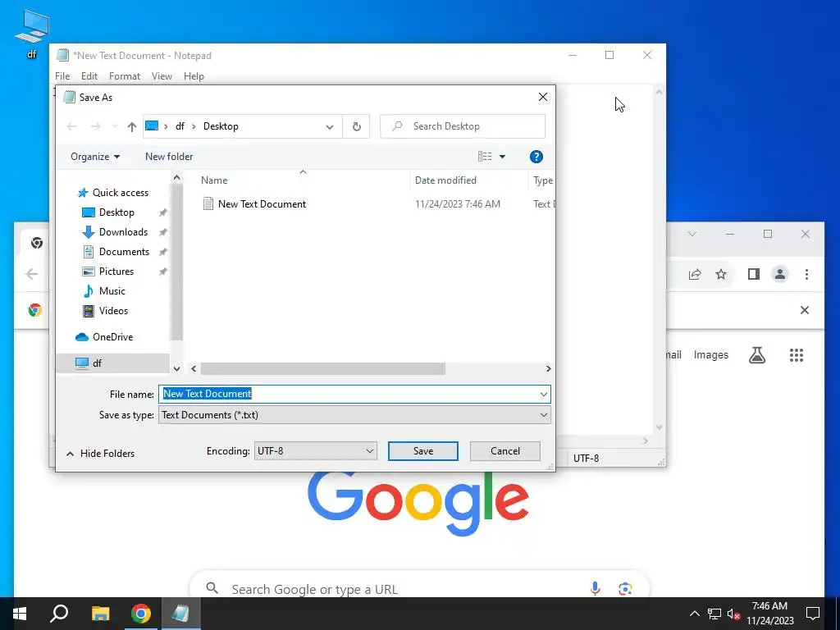Click Chrome back arrow
The image size is (840, 630).
coord(32,274)
